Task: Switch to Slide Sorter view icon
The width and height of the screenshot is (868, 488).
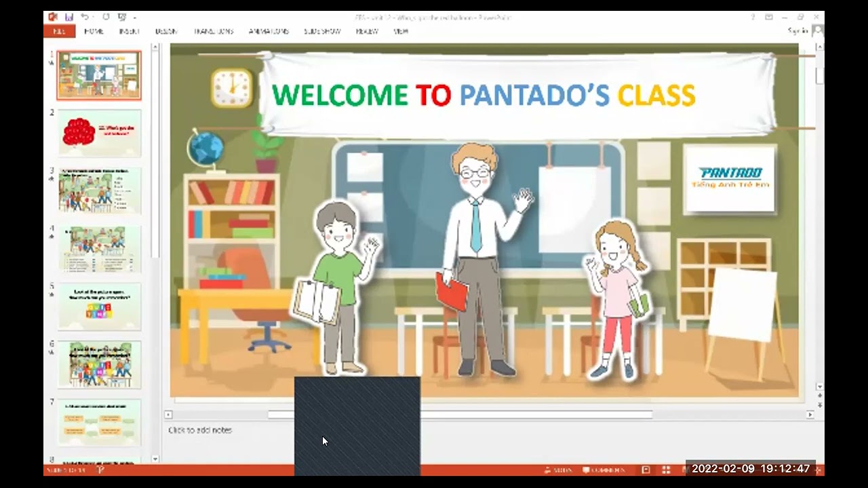Action: click(666, 470)
